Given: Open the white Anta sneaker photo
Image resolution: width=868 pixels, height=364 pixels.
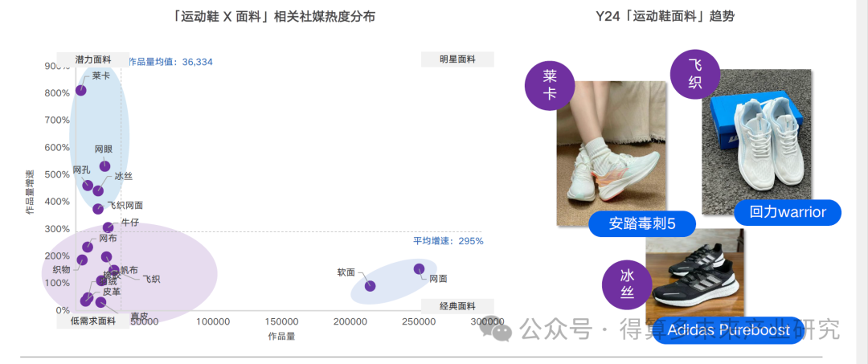Looking at the screenshot, I should 611,153.
